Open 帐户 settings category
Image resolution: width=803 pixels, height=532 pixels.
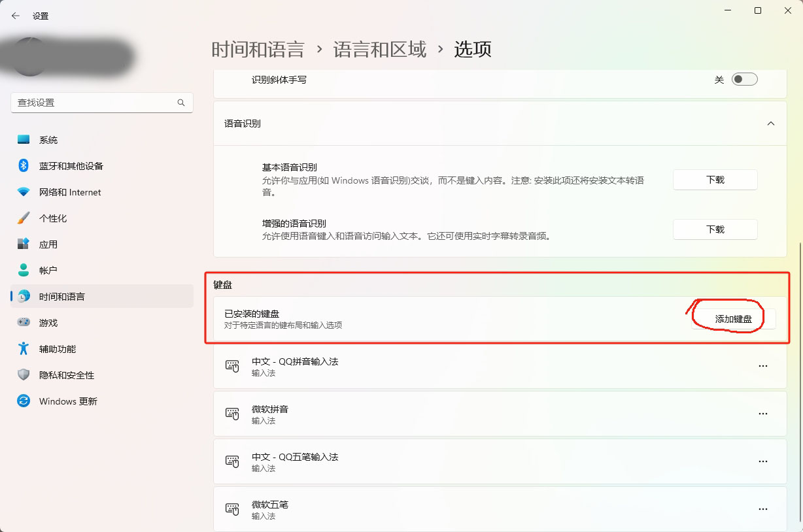tap(102, 270)
